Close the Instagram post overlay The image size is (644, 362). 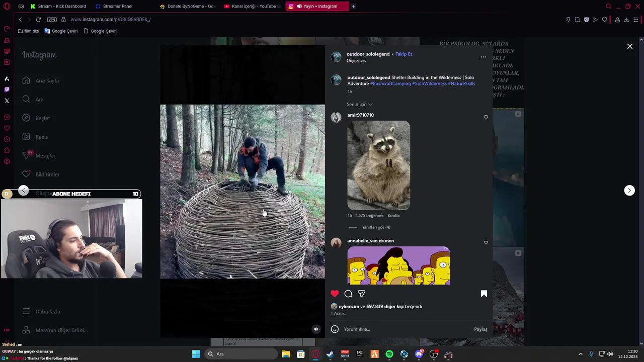point(629,46)
